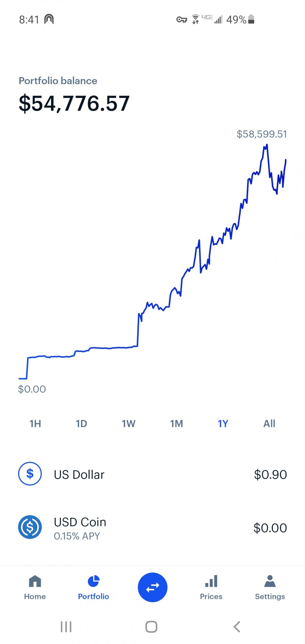Switch chart to 1M range
Viewport: 305px width, 644px height.
click(176, 423)
